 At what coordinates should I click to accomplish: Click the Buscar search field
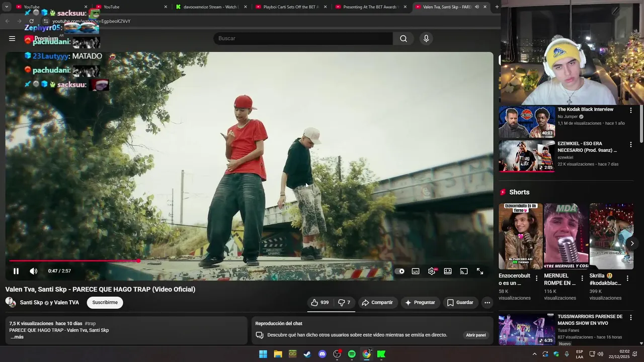[303, 38]
